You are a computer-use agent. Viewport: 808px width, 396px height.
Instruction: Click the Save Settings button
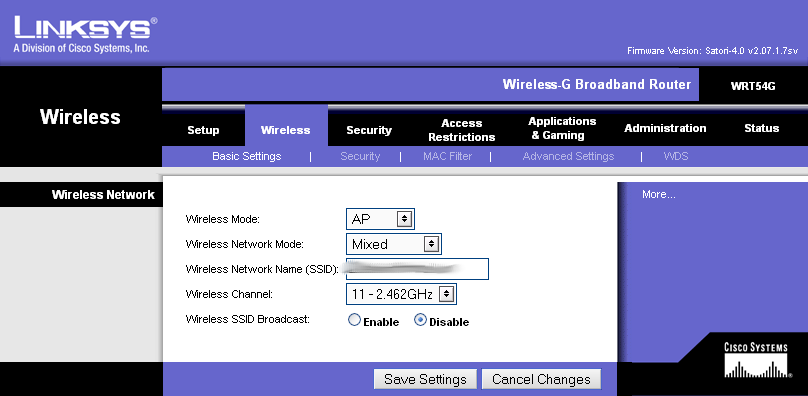point(425,380)
